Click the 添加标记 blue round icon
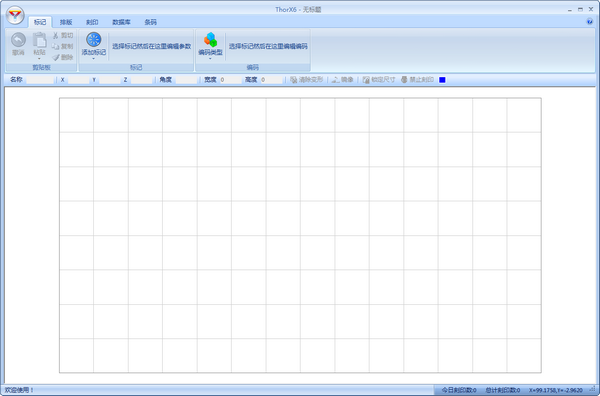600x396 pixels. pos(94,39)
